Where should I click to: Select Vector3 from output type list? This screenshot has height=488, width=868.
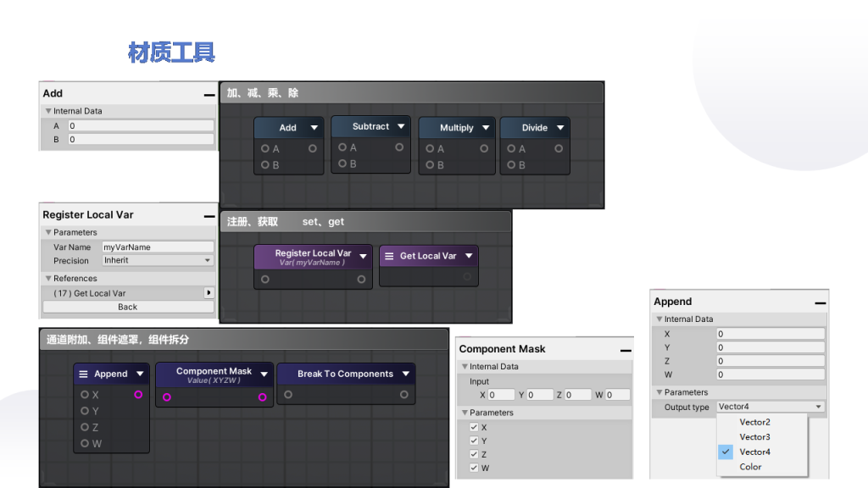pyautogui.click(x=754, y=437)
